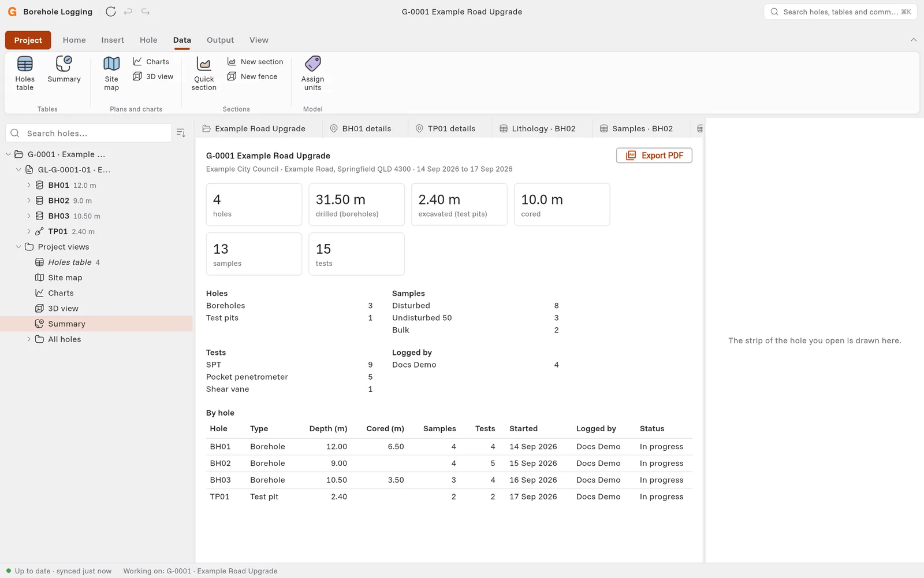Open the Lithology · BH02 tab
Image resolution: width=924 pixels, height=578 pixels.
(x=537, y=128)
